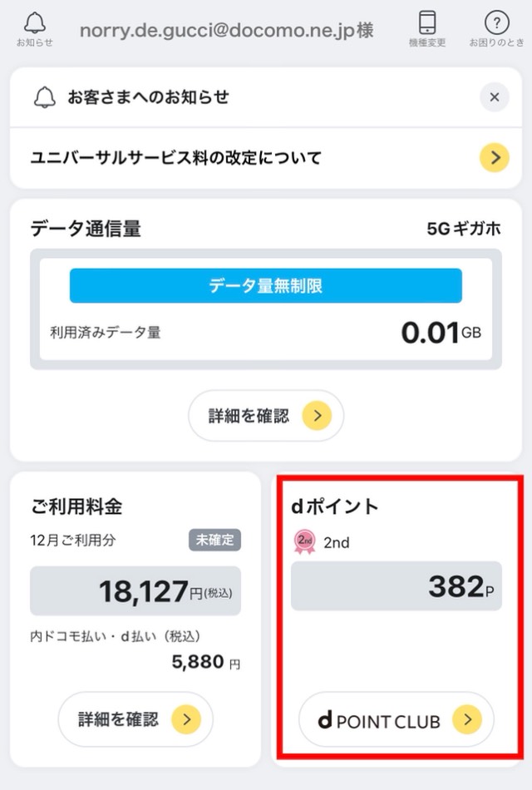Tap the yellow arrow in d POINT CLUB

(467, 719)
